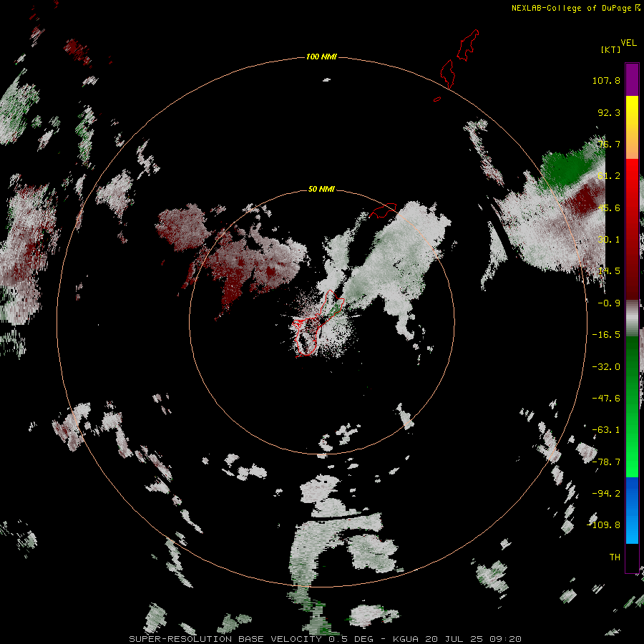Select the -47.6 legend value
644x644 pixels.
606,399
